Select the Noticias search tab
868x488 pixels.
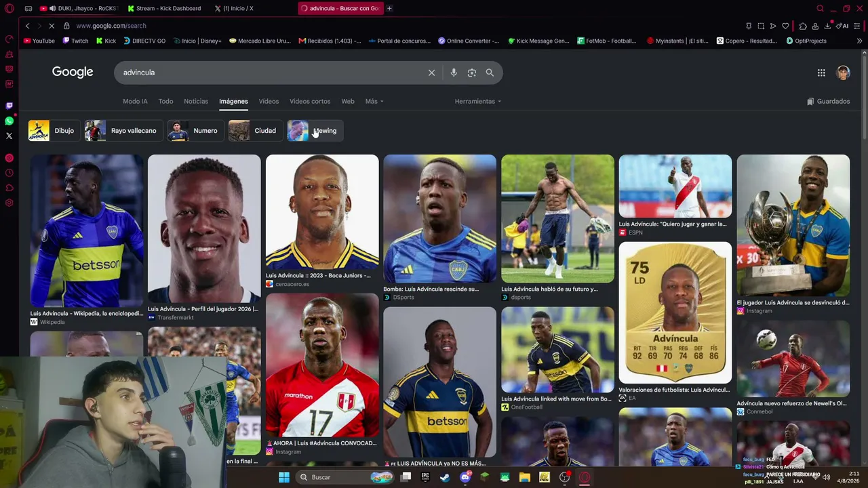196,101
